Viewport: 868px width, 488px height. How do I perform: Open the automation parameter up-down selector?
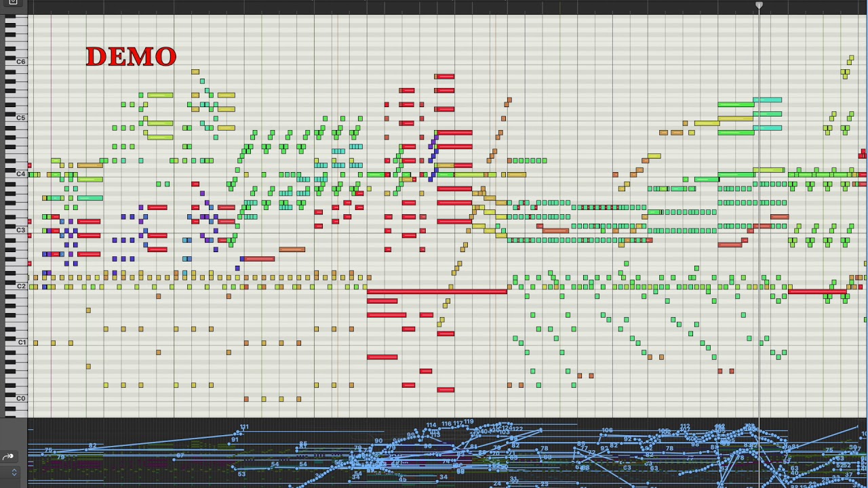(14, 472)
